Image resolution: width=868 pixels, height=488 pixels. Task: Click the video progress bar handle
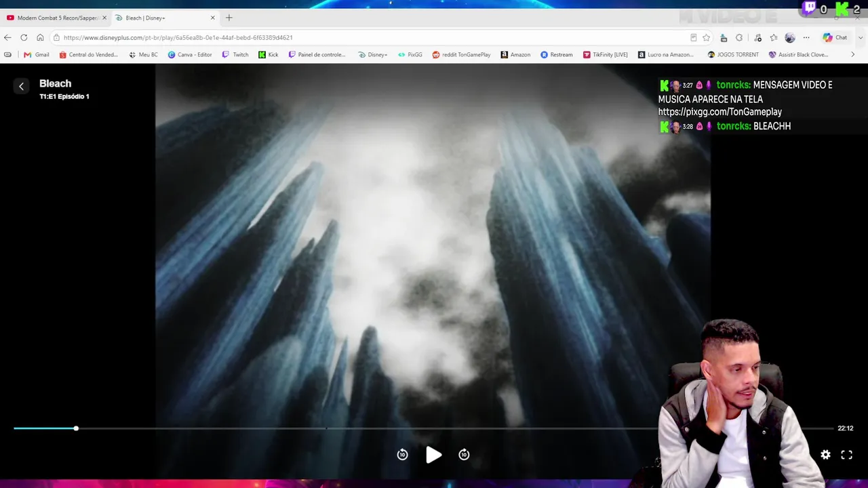point(76,428)
